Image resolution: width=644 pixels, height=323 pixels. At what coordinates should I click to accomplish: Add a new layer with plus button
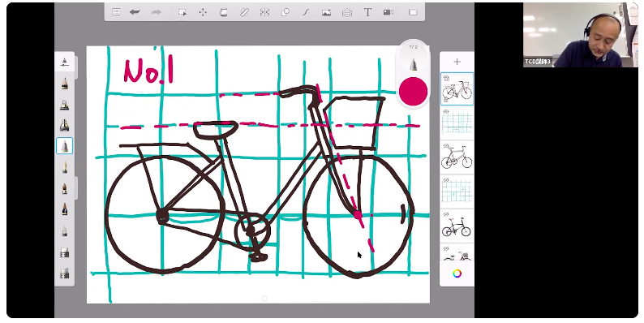point(457,62)
